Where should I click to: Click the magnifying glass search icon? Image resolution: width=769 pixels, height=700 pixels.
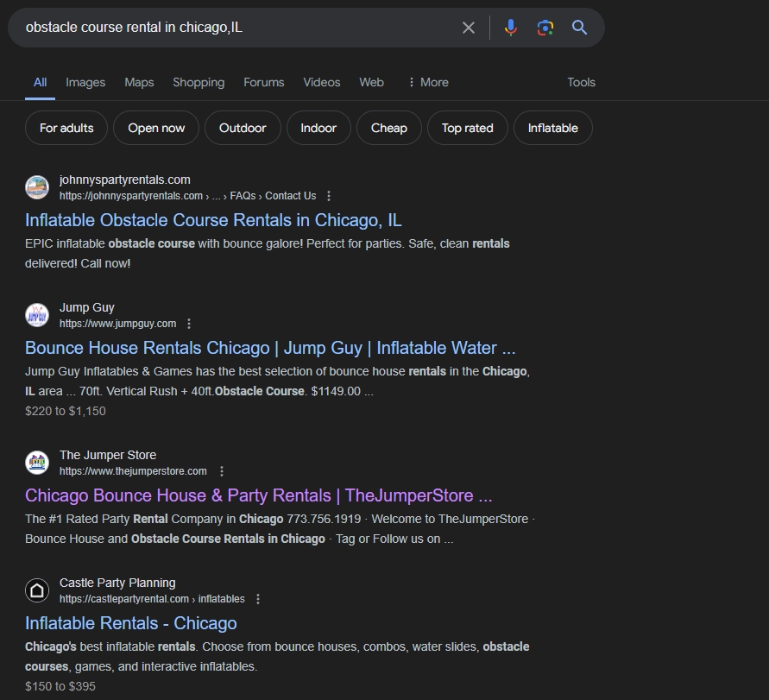[580, 28]
